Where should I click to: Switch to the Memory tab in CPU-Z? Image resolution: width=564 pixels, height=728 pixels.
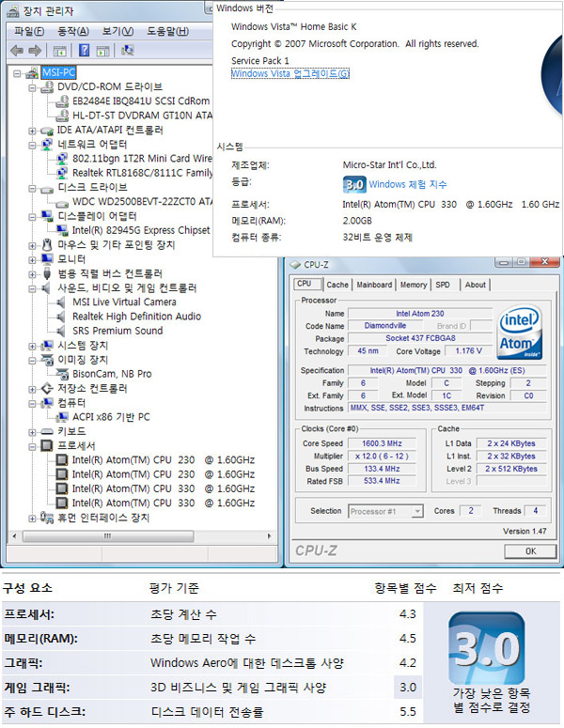tap(414, 285)
